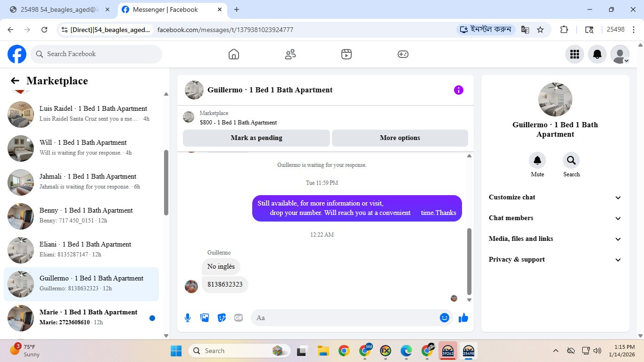This screenshot has width=644, height=362.
Task: Open the 1:15 PM clock and calendar
Action: tap(622, 351)
